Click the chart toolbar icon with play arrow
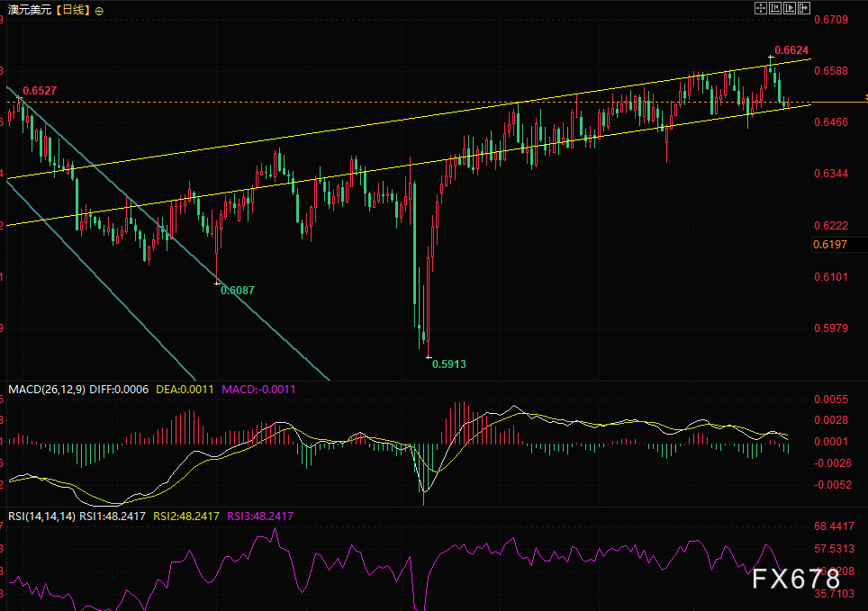The width and height of the screenshot is (868, 611). pos(788,8)
